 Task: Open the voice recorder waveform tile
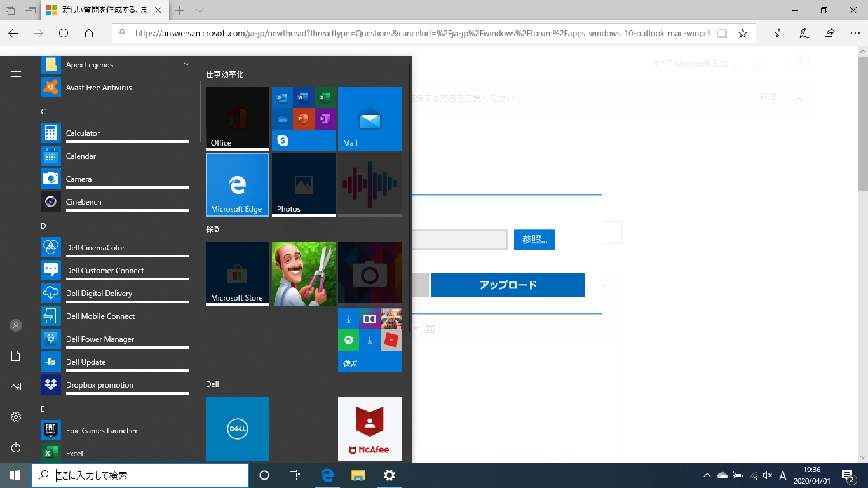tap(370, 185)
